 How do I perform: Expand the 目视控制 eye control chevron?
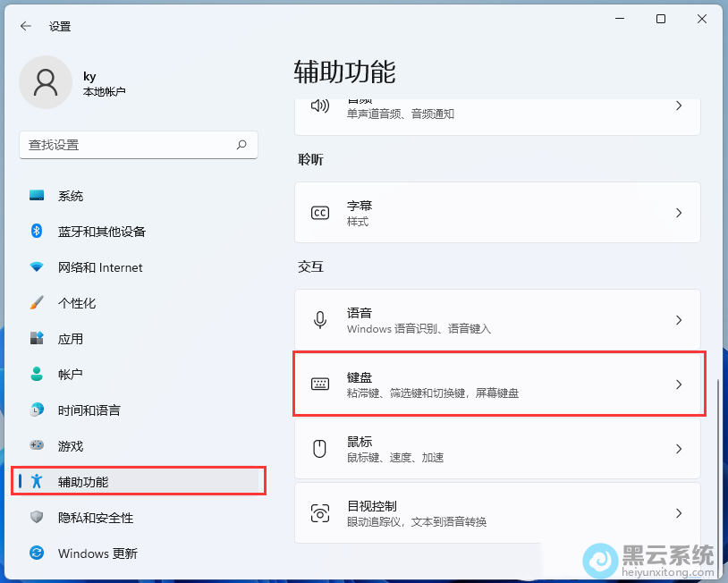click(x=679, y=513)
